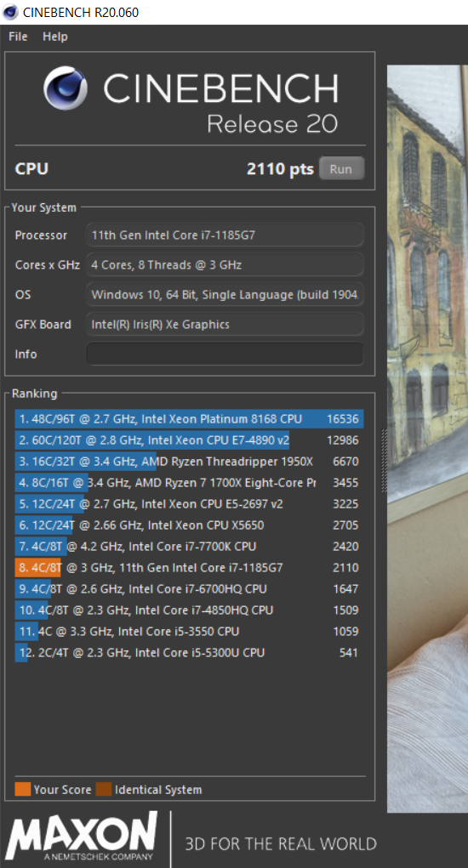468x868 pixels.
Task: Click the rendered scene preview image
Action: 427,439
